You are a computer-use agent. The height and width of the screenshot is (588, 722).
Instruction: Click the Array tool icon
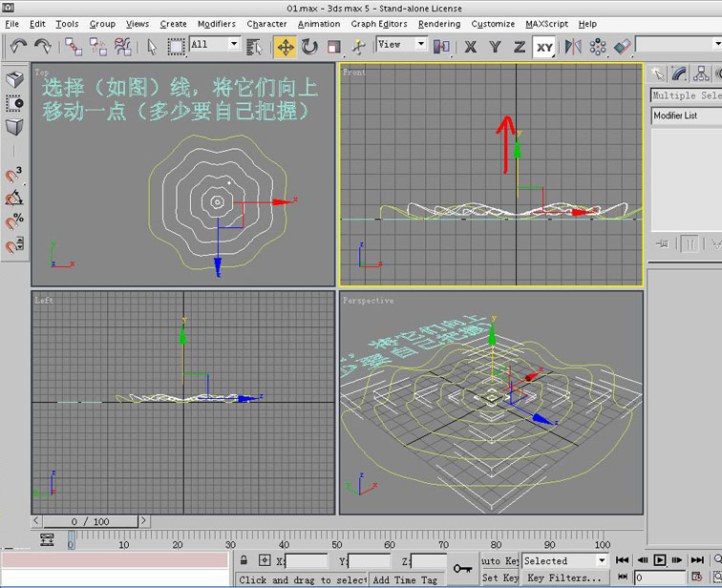point(598,47)
